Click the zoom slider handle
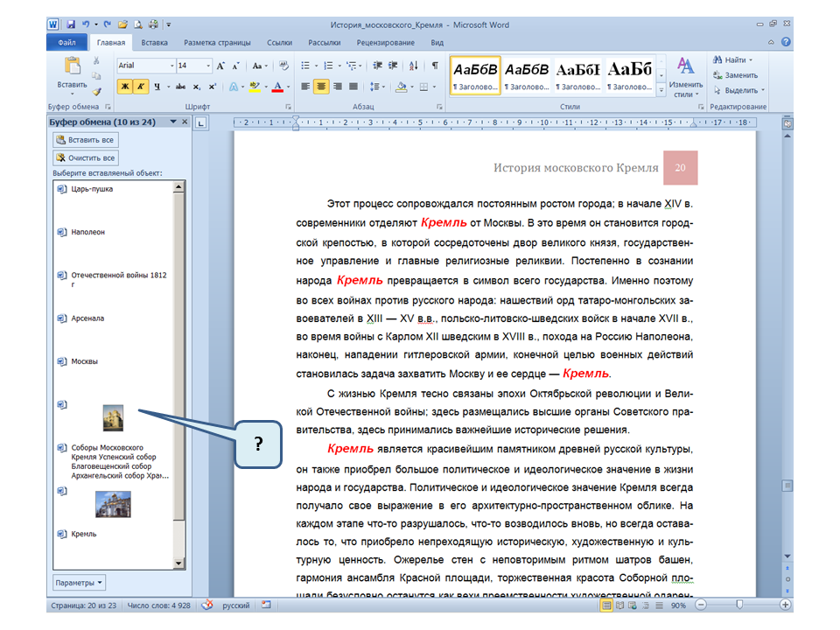The height and width of the screenshot is (630, 840). point(740,605)
